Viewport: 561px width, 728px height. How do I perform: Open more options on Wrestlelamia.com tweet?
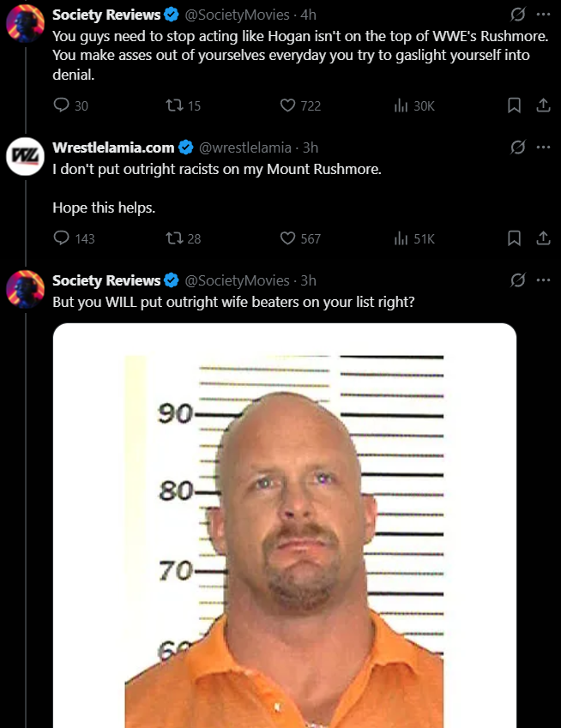(x=542, y=147)
